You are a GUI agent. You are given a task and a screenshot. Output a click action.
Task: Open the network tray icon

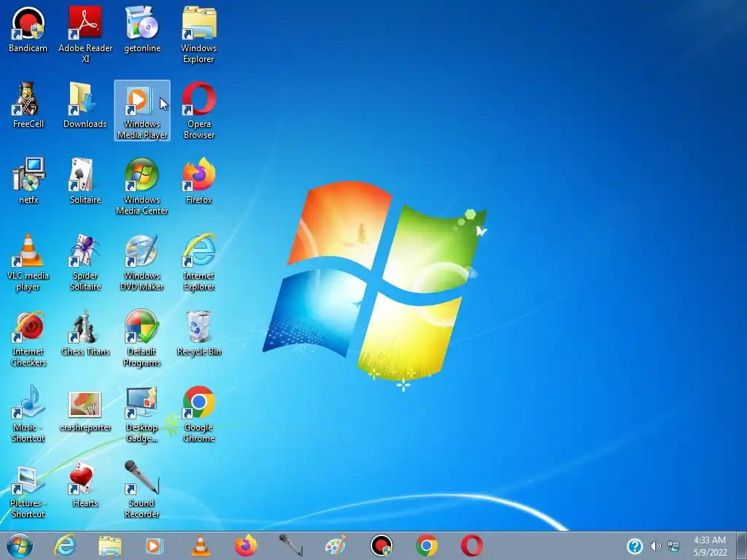[673, 546]
